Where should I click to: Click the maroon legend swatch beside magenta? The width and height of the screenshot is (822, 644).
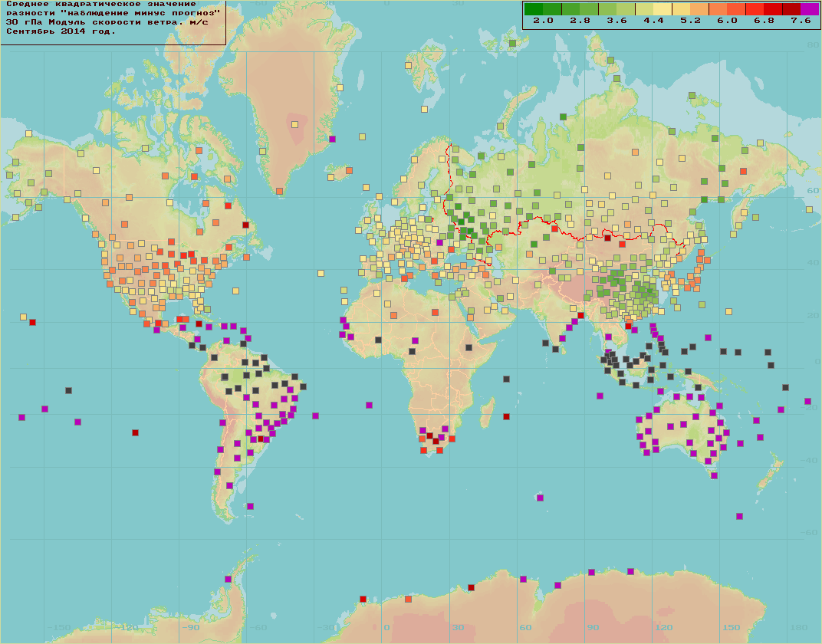[791, 9]
